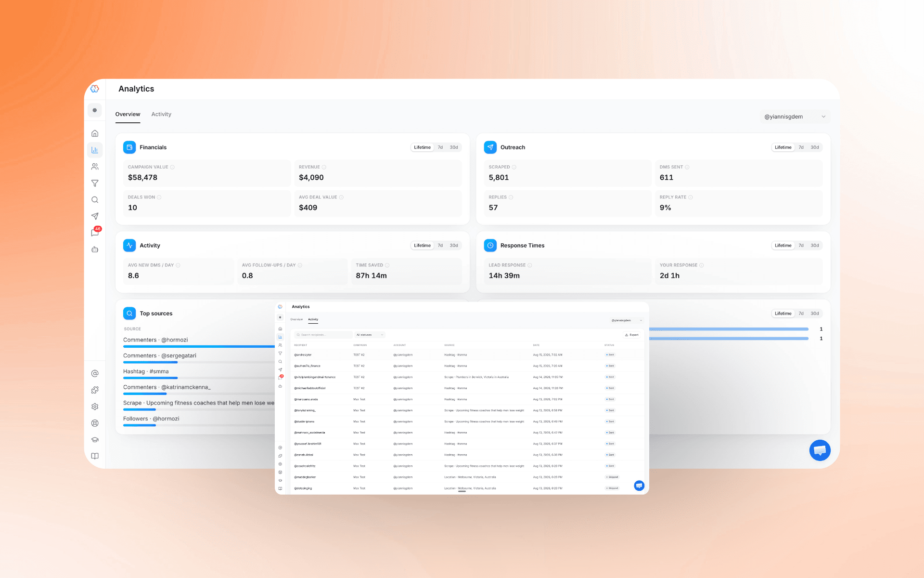Click the info icon next to CAMPAIGN VALUE

click(172, 167)
